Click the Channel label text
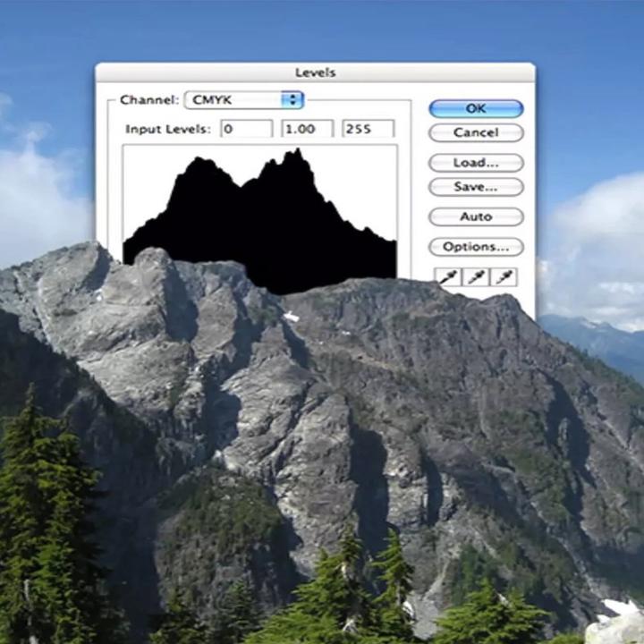 pyautogui.click(x=149, y=100)
